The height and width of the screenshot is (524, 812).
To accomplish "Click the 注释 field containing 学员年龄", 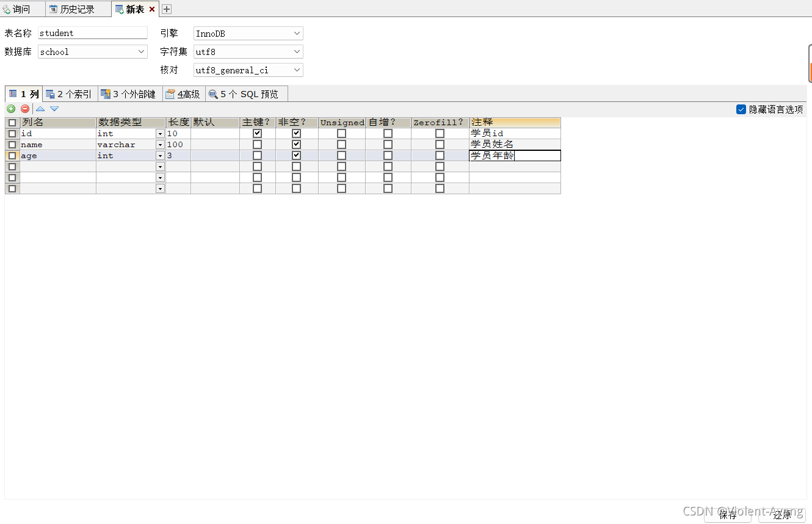I will coord(515,156).
